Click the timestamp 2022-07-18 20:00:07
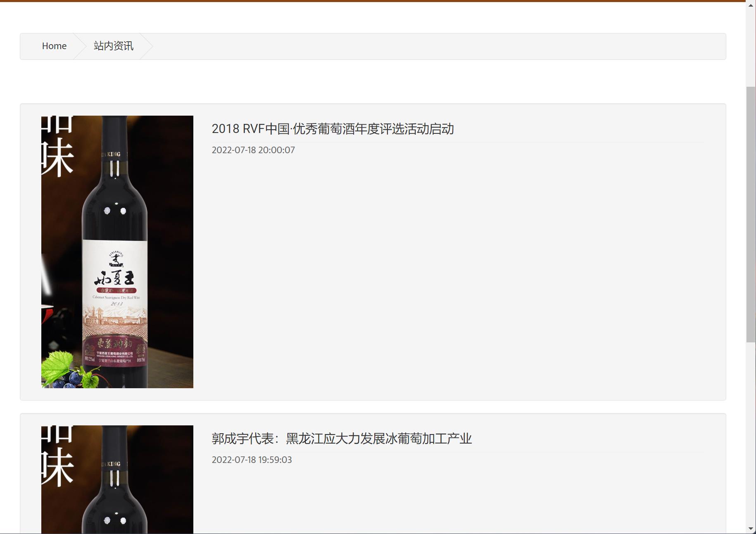 coord(253,150)
